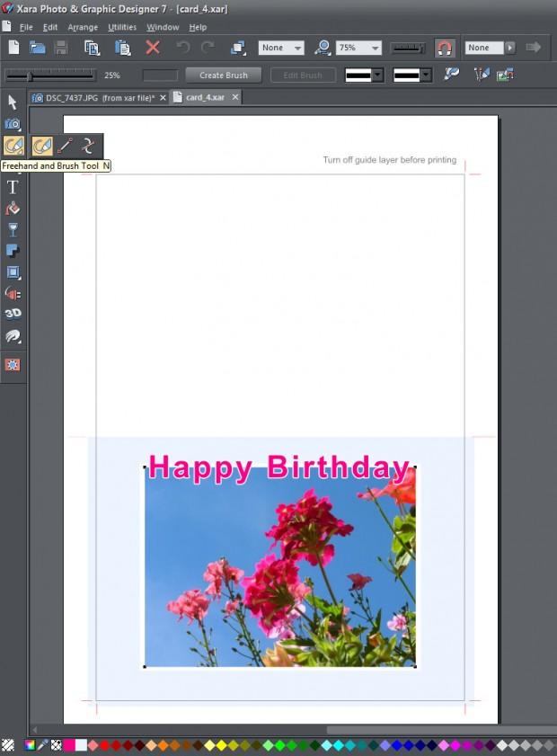Image resolution: width=557 pixels, height=756 pixels.
Task: Save the document with disk icon
Action: click(61, 48)
